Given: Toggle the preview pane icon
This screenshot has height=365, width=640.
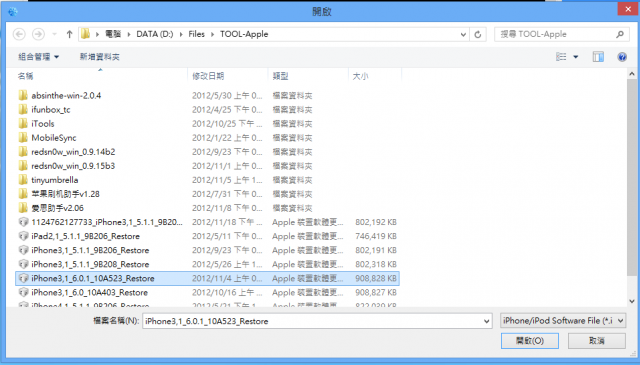Looking at the screenshot, I should point(598,57).
